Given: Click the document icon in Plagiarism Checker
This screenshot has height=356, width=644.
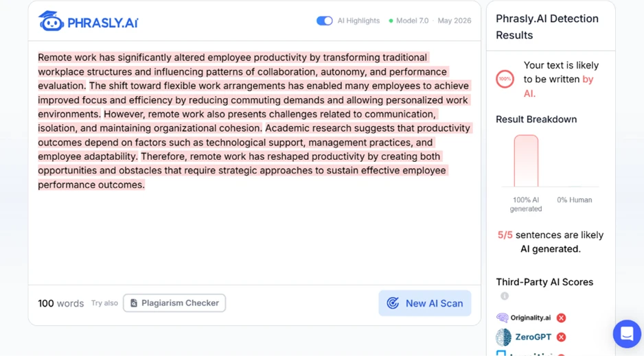Looking at the screenshot, I should [134, 303].
